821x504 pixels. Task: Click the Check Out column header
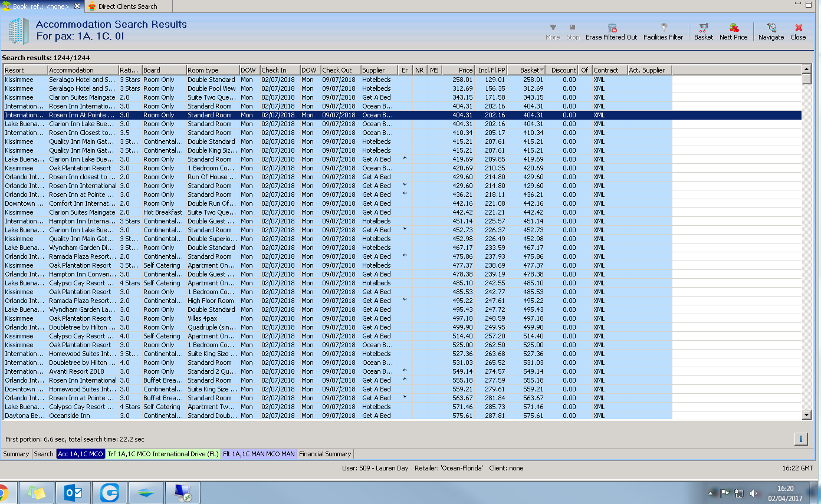click(x=341, y=70)
